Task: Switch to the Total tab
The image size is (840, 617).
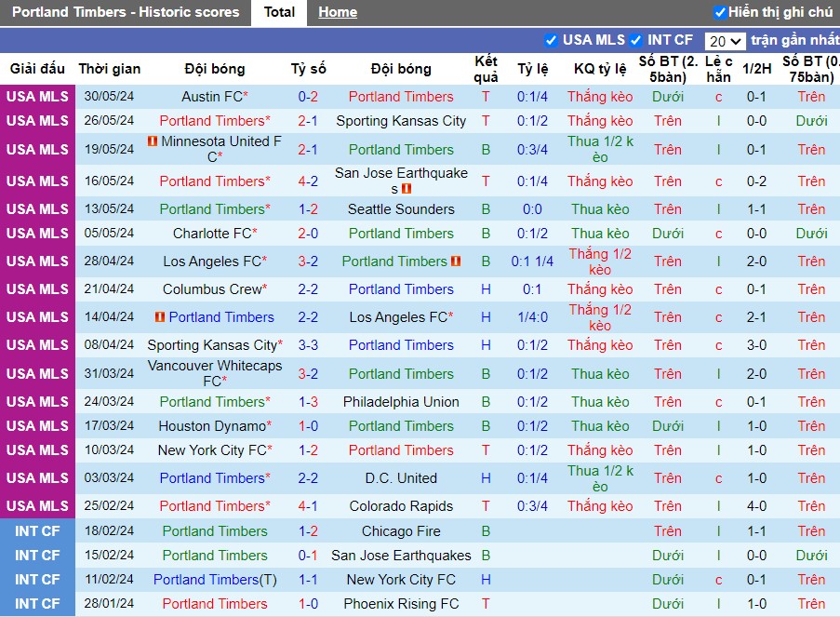Action: [279, 12]
